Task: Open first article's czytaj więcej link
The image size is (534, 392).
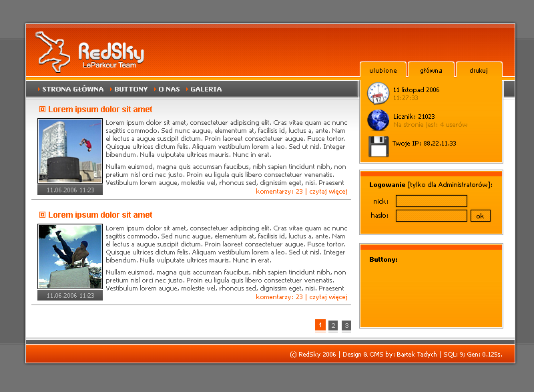Action: [328, 192]
